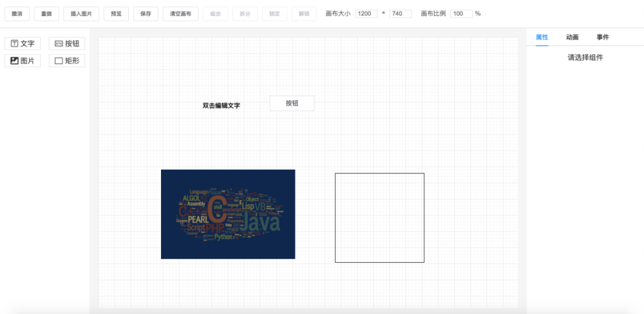Click the 重做 redo button
644x314 pixels.
[x=47, y=14]
